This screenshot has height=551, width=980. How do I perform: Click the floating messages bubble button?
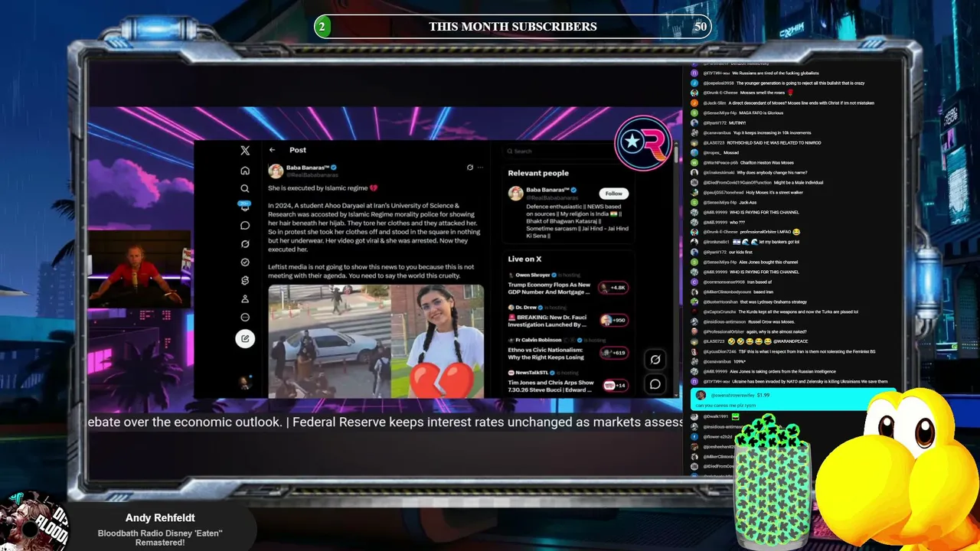pos(655,384)
